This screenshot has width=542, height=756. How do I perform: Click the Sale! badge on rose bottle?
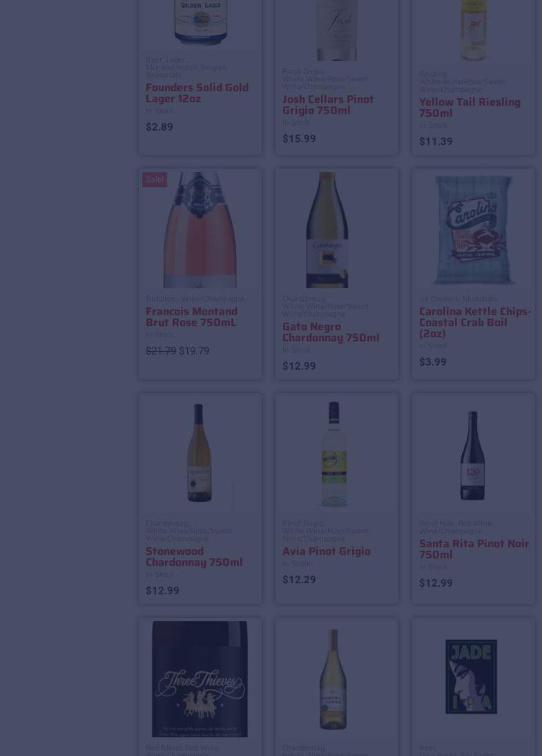pos(155,180)
